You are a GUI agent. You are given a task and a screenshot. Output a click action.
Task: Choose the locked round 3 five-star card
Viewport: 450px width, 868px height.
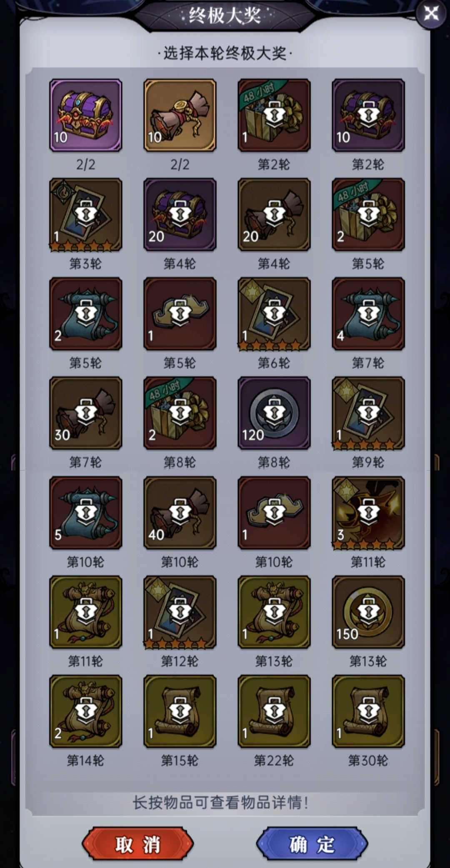85,214
